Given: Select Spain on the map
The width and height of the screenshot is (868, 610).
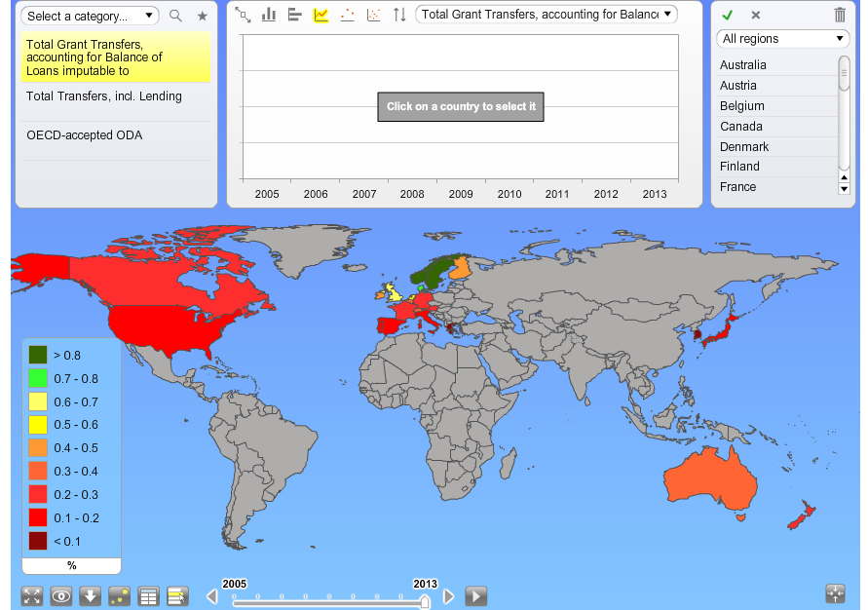Looking at the screenshot, I should (x=393, y=325).
